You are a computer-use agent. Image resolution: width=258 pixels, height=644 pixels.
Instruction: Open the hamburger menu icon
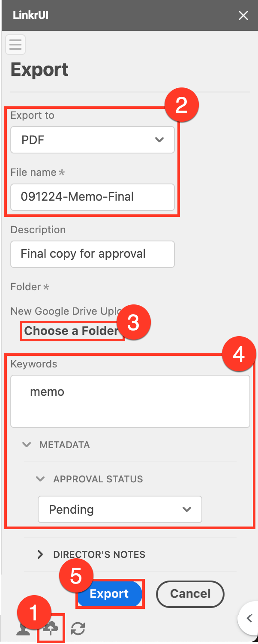click(15, 45)
